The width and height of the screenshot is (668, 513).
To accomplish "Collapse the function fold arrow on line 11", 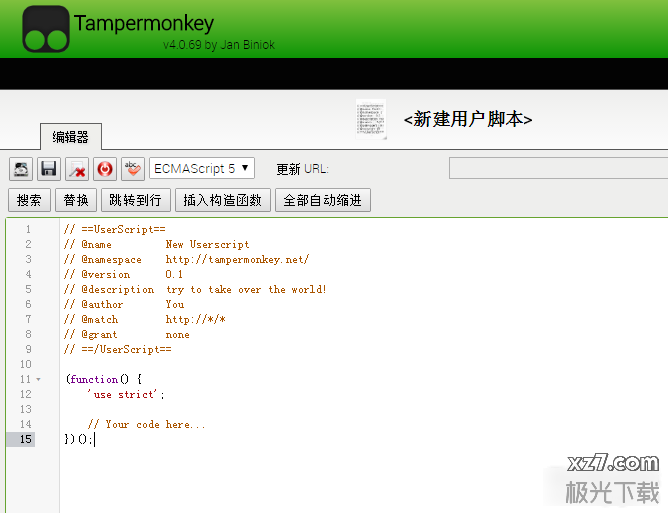I will point(38,379).
